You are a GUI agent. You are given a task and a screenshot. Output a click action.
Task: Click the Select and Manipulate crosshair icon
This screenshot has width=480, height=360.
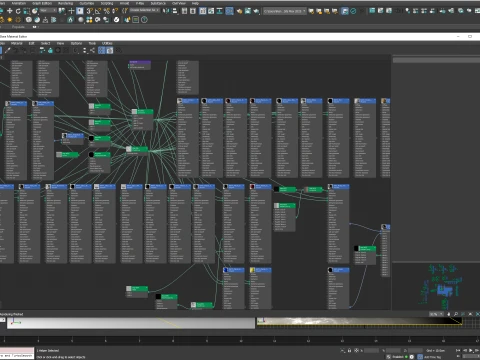[x=71, y=11]
